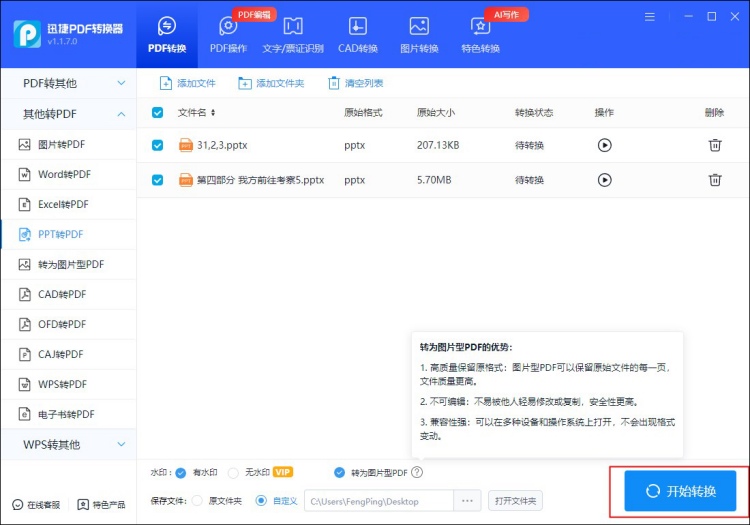
Task: Select 电子书转PDF in the sidebar
Action: (68, 415)
